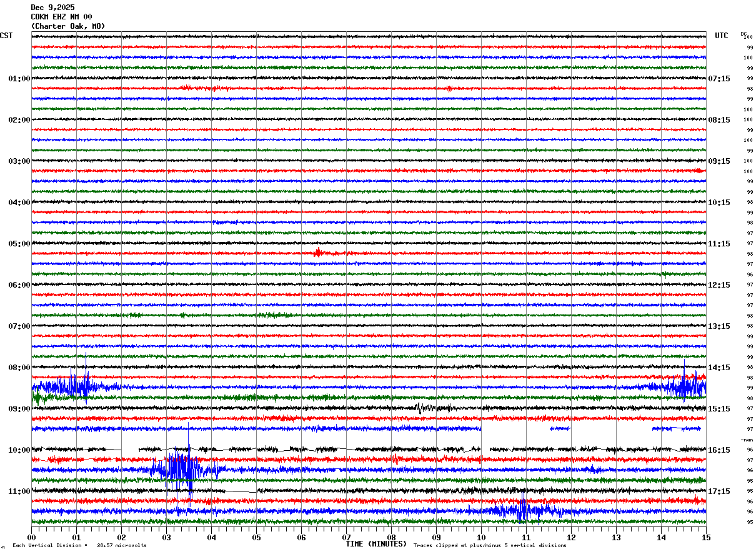Select minute tick label "05" on bottom axis

coord(256,537)
